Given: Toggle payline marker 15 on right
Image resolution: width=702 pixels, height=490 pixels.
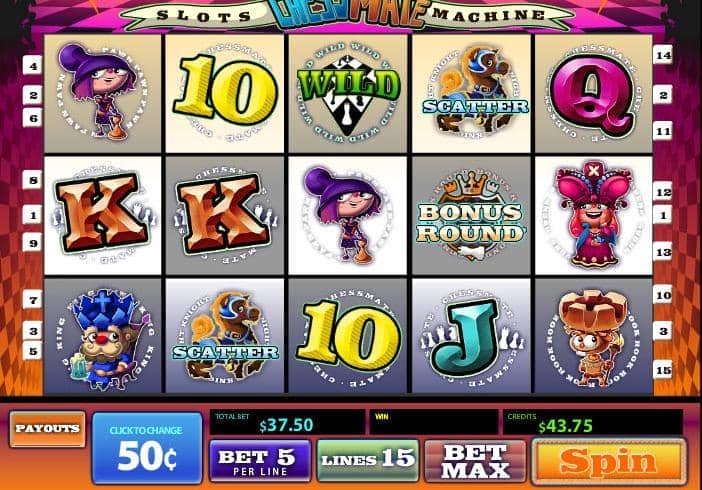Looking at the screenshot, I should (x=663, y=370).
